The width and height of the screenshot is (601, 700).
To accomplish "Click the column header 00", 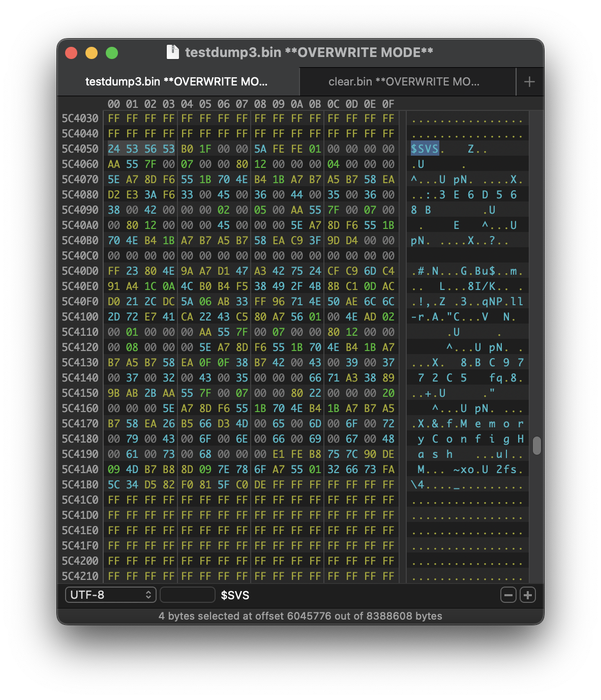I will click(114, 104).
